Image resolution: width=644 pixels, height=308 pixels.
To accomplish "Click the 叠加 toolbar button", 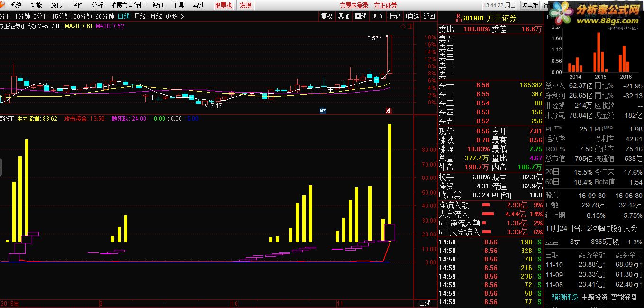I will [344, 16].
